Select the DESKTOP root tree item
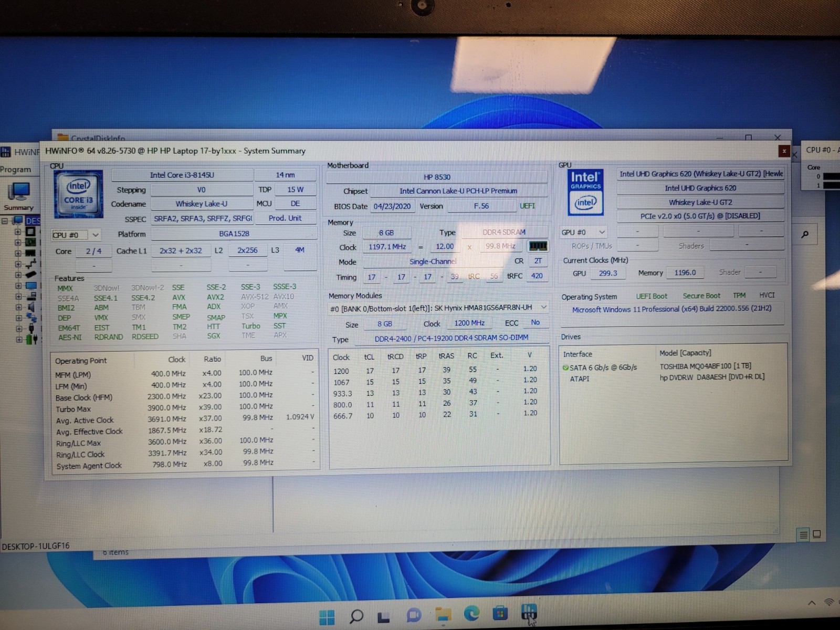This screenshot has height=630, width=840. 33,221
